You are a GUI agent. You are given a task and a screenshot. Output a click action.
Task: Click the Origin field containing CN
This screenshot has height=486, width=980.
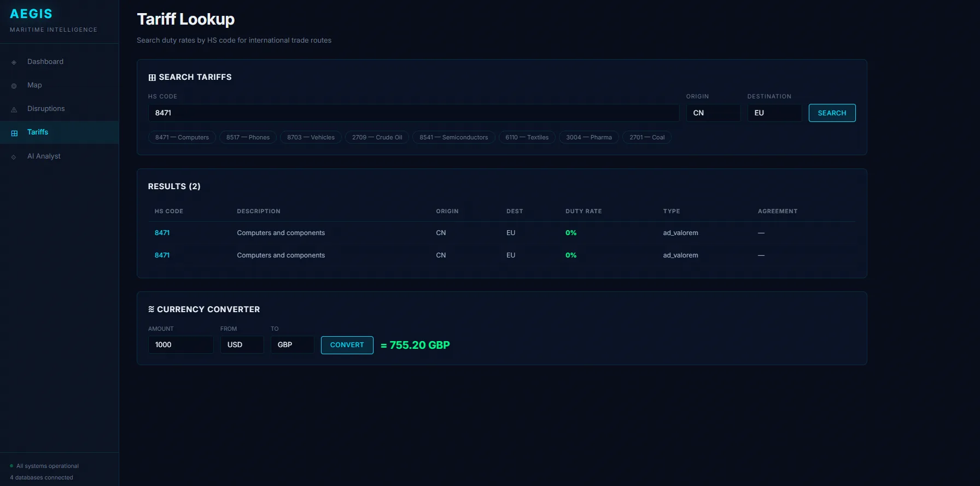pyautogui.click(x=713, y=113)
